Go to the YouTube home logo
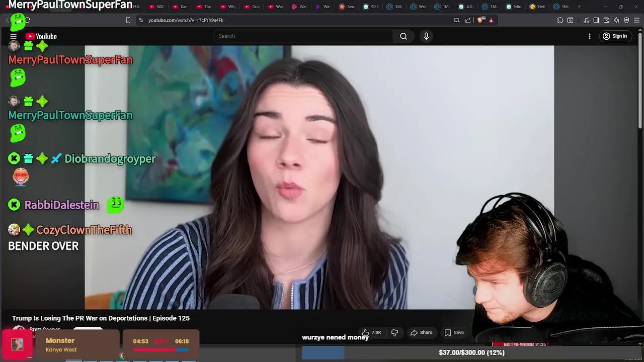The height and width of the screenshot is (362, 644). tap(41, 36)
